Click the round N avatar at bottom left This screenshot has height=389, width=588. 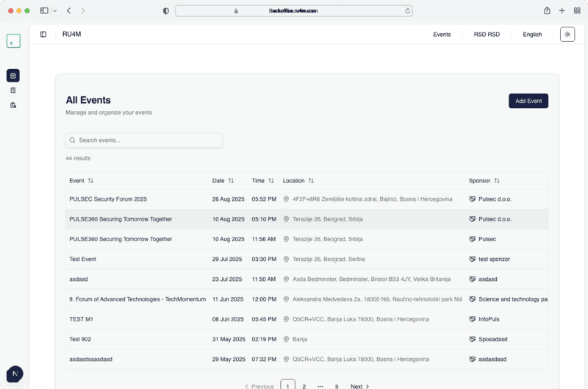14,374
